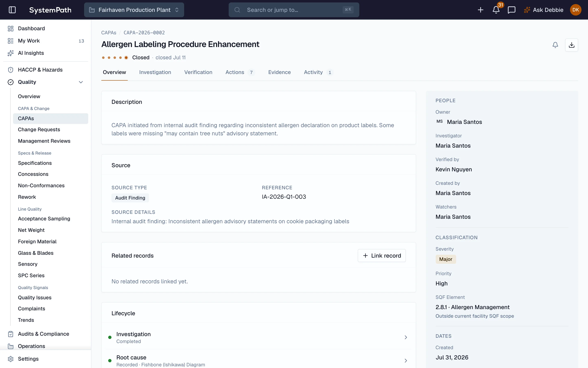Open the Evidence tab
The width and height of the screenshot is (588, 368).
pyautogui.click(x=279, y=72)
